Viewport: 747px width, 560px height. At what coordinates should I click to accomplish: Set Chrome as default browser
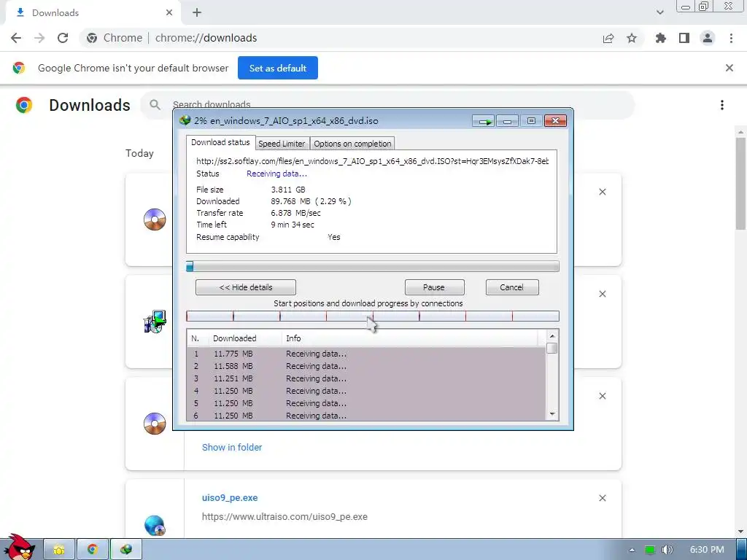click(x=278, y=68)
